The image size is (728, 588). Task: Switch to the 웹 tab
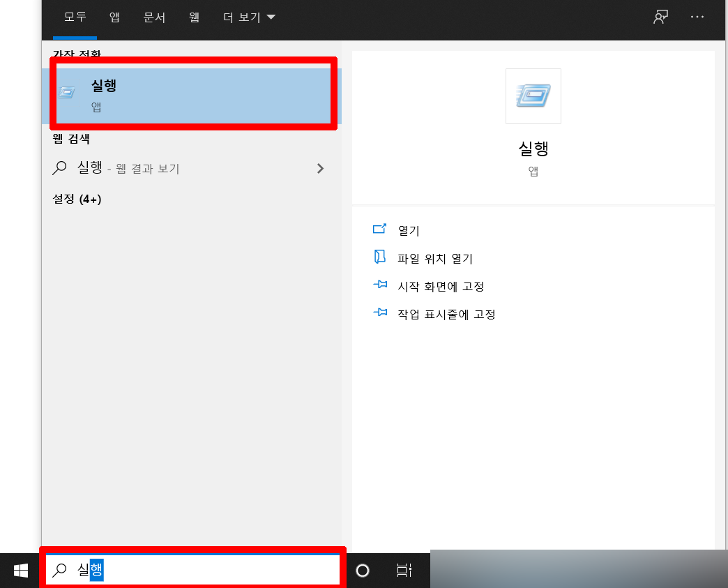[194, 17]
